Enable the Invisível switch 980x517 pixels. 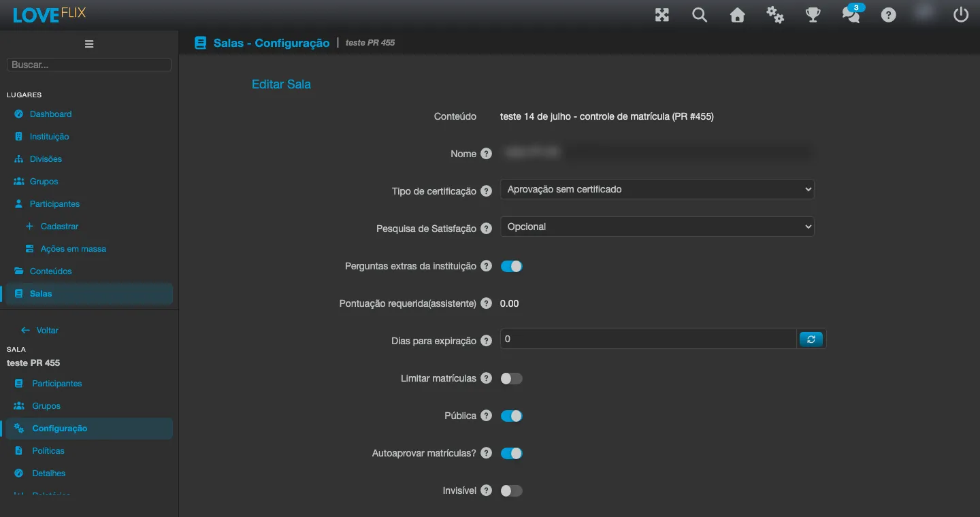pos(511,490)
